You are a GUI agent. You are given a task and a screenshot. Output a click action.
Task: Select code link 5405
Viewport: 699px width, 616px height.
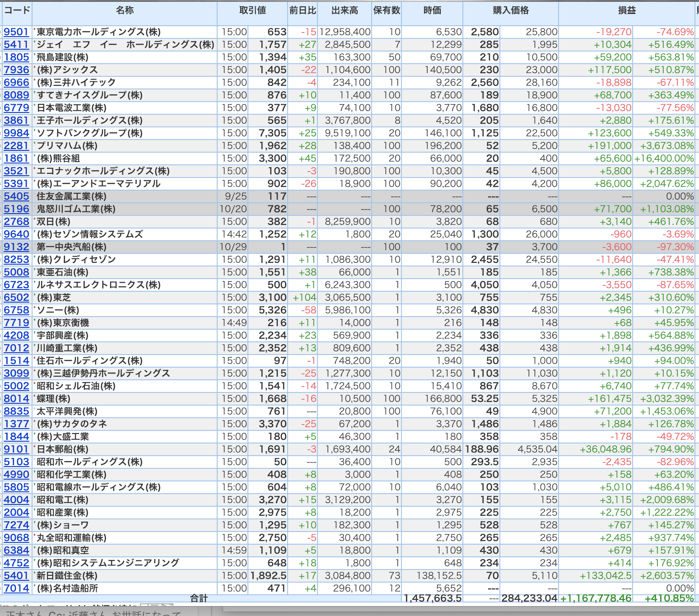click(x=16, y=196)
